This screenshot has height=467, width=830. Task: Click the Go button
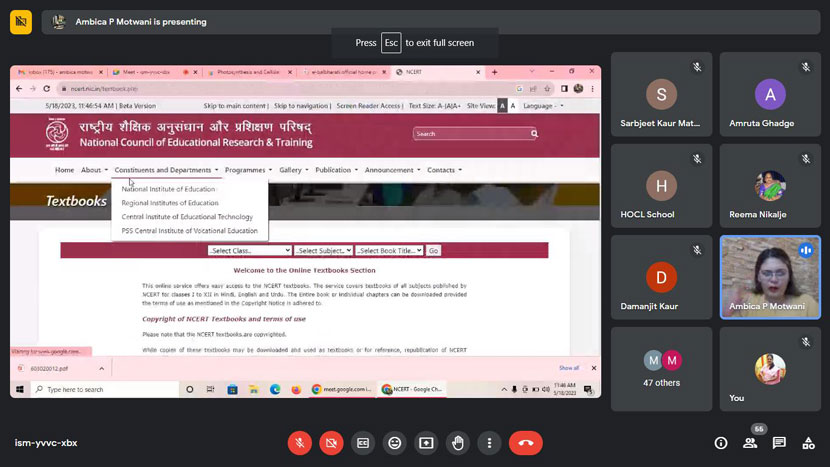tap(434, 250)
